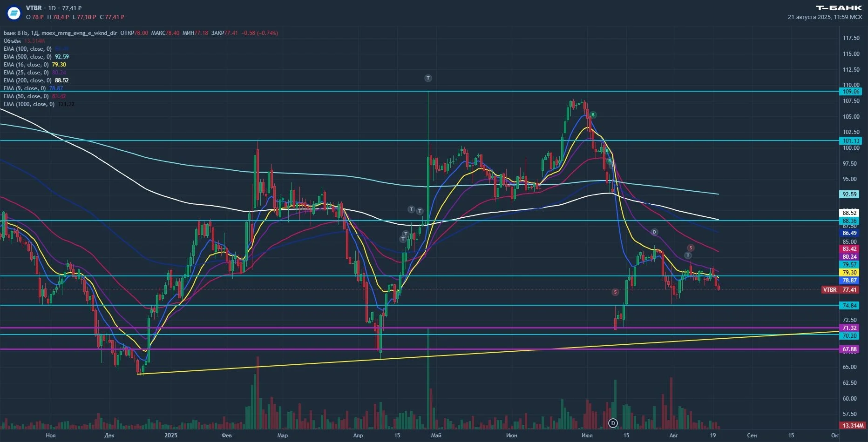Screen dimensions: 868x442
Task: Click the VTBR 77.41 current price tag
Action: (841, 290)
